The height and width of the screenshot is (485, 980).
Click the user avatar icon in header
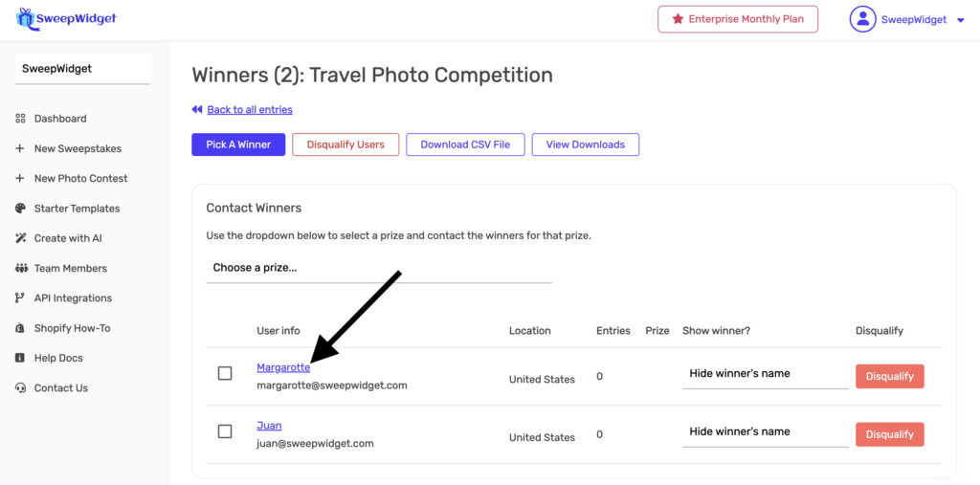pyautogui.click(x=863, y=19)
